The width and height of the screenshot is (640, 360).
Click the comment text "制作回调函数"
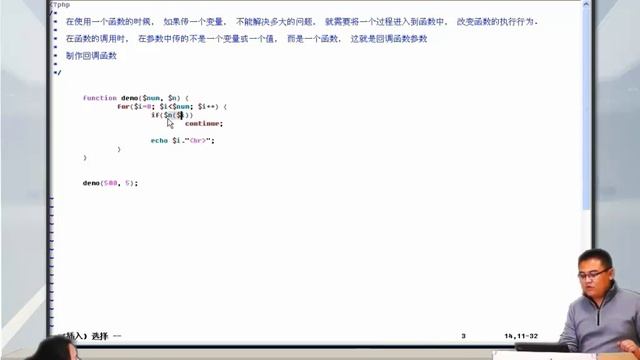91,56
